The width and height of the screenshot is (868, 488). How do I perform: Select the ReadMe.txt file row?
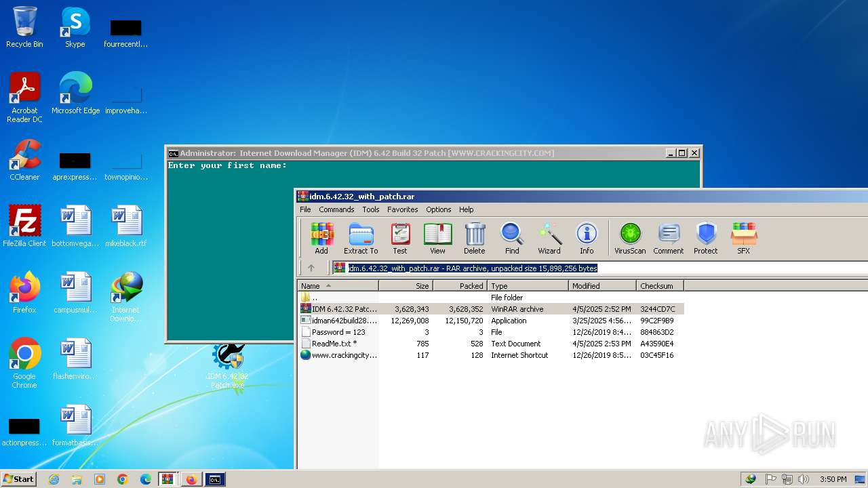[491, 344]
